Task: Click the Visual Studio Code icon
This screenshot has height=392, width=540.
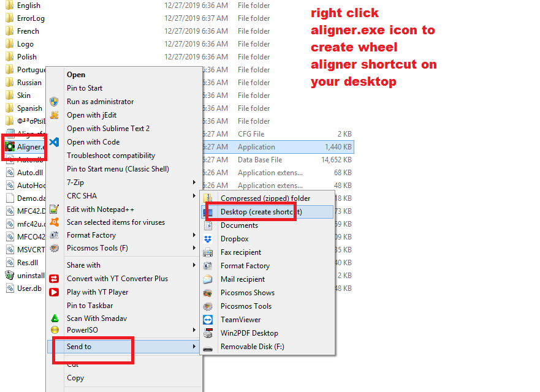Action: (x=55, y=142)
